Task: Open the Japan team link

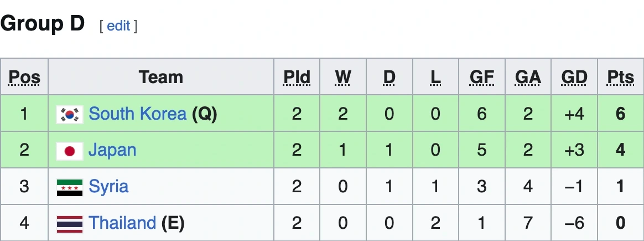Action: point(112,150)
